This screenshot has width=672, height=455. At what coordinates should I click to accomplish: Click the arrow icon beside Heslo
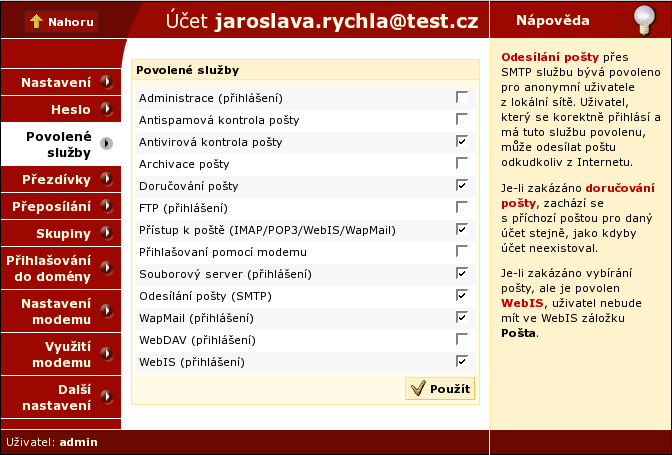click(x=106, y=109)
